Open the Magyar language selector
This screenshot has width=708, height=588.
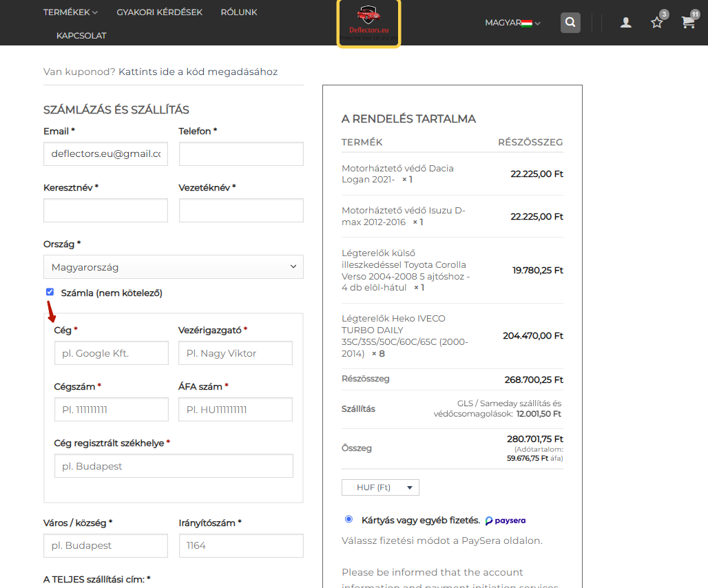coord(512,23)
